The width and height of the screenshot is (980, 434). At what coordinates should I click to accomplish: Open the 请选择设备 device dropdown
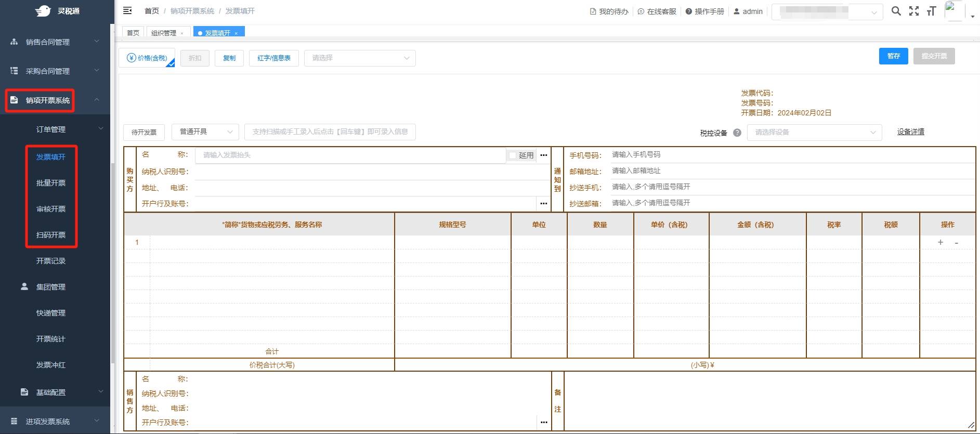814,133
